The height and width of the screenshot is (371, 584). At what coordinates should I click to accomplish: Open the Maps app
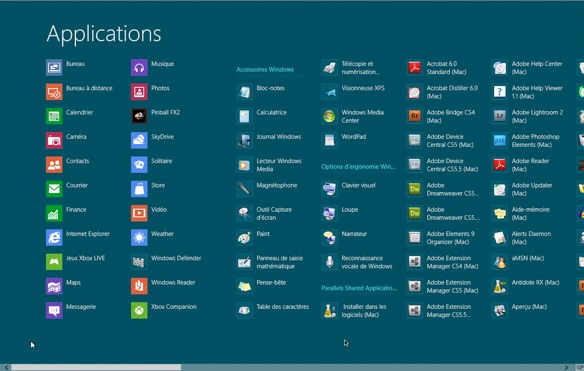54,286
